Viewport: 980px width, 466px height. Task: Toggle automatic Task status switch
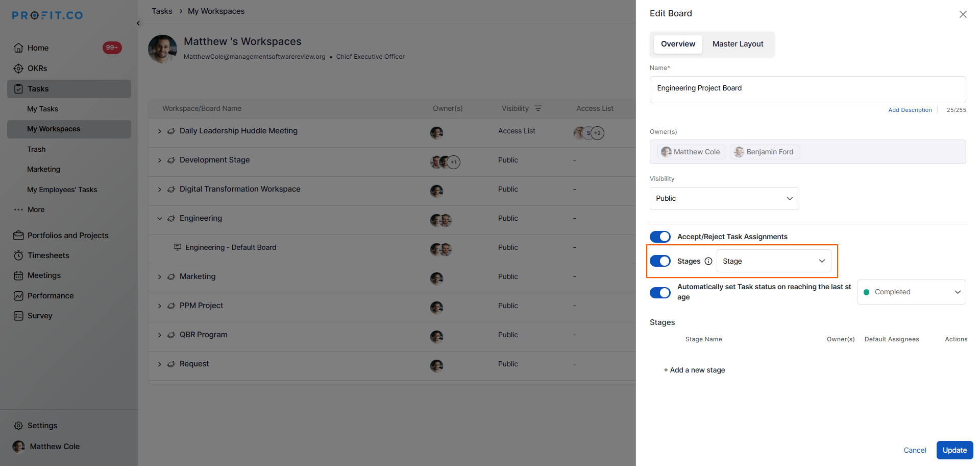(x=660, y=293)
